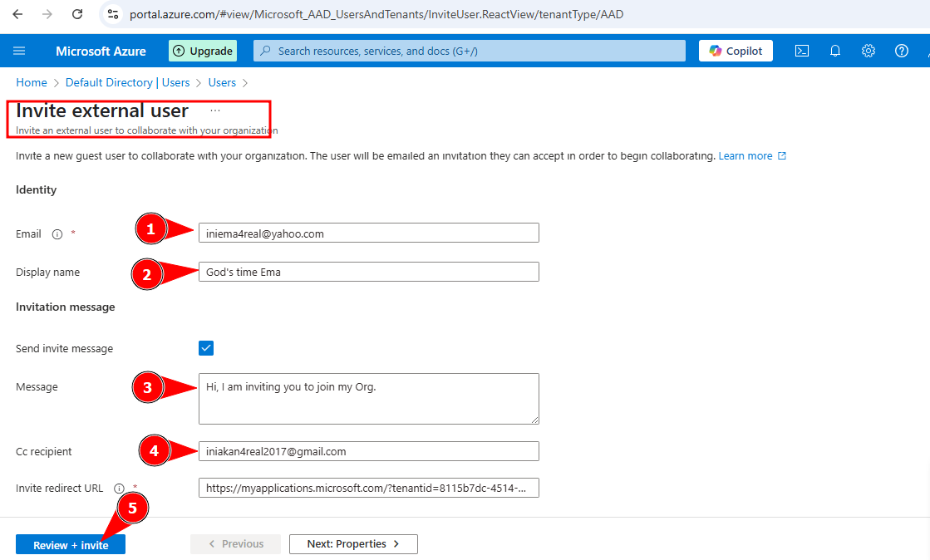The image size is (930, 560).
Task: Click Microsoft Azure portal title
Action: tap(101, 51)
